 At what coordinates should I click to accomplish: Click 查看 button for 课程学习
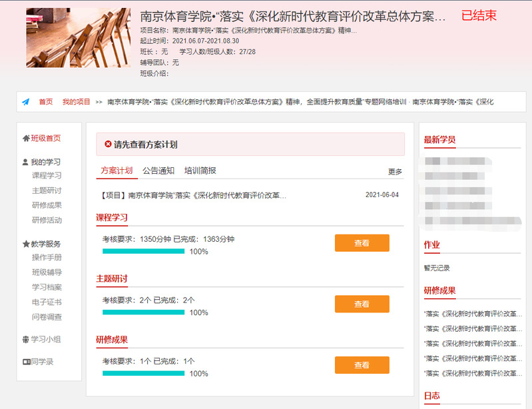[362, 243]
